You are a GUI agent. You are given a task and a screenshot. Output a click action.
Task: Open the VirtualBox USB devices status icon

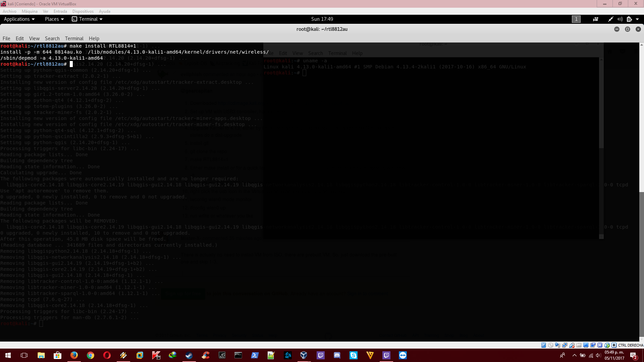[572, 345]
